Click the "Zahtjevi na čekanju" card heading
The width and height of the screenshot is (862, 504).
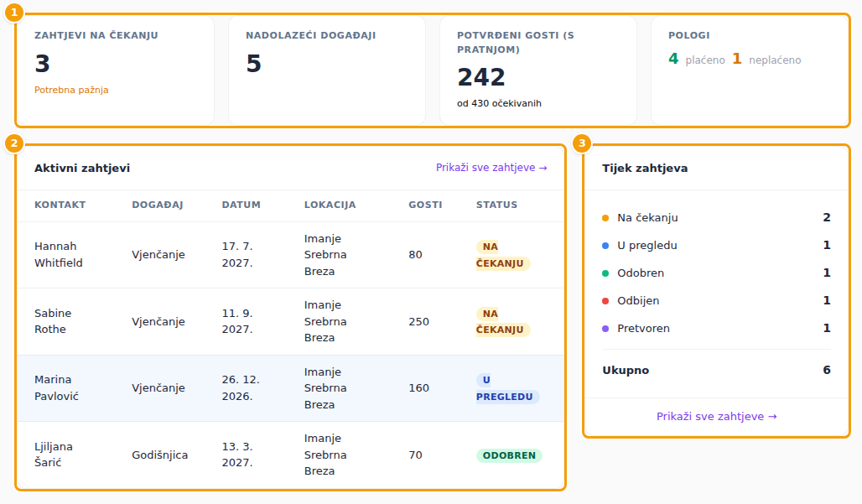96,35
